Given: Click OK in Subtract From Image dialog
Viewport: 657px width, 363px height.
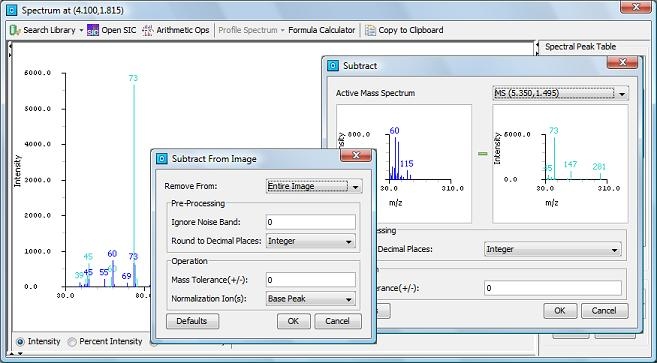Looking at the screenshot, I should click(293, 321).
